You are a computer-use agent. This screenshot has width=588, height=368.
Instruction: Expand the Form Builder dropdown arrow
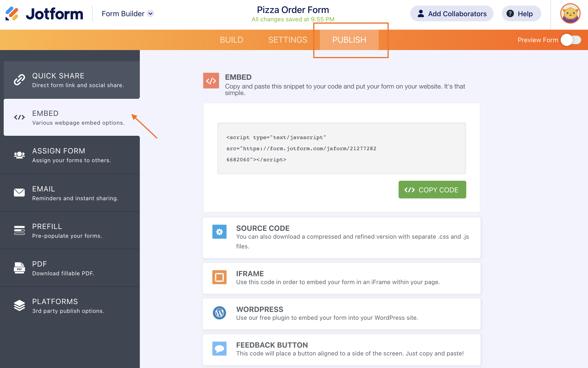[x=151, y=14]
